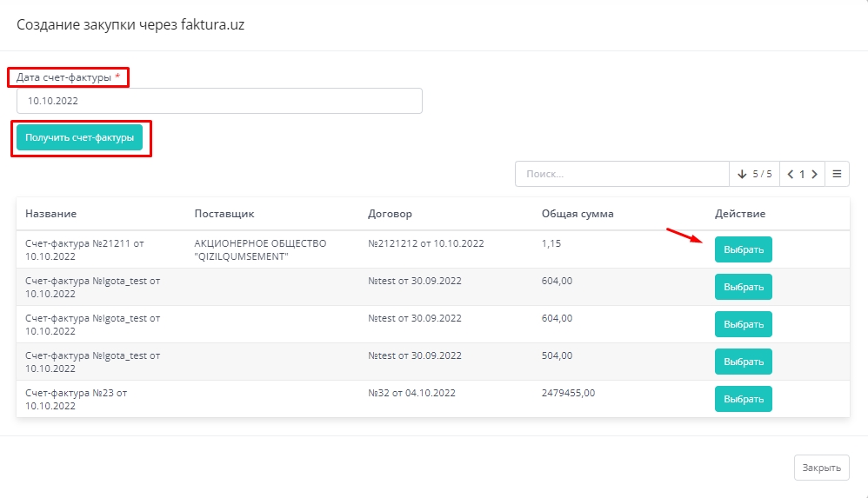868x498 pixels.
Task: Click the Общая сумма column header
Action: pos(578,214)
